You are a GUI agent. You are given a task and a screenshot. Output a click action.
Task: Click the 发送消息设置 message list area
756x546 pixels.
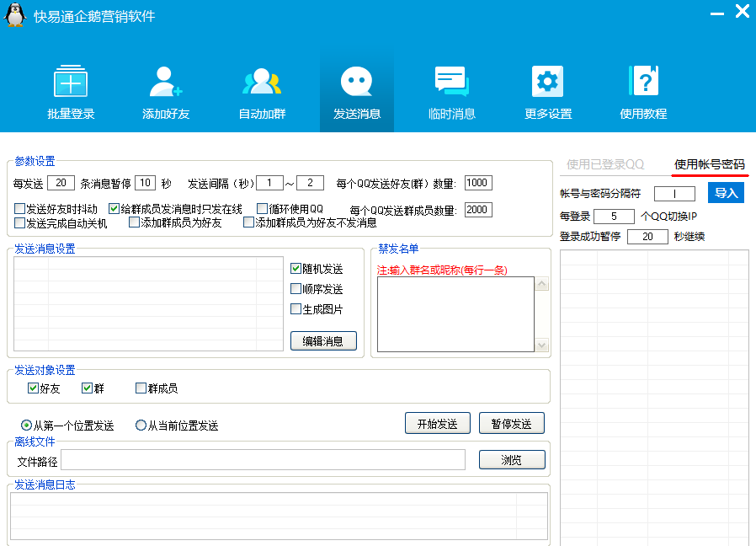pyautogui.click(x=148, y=303)
